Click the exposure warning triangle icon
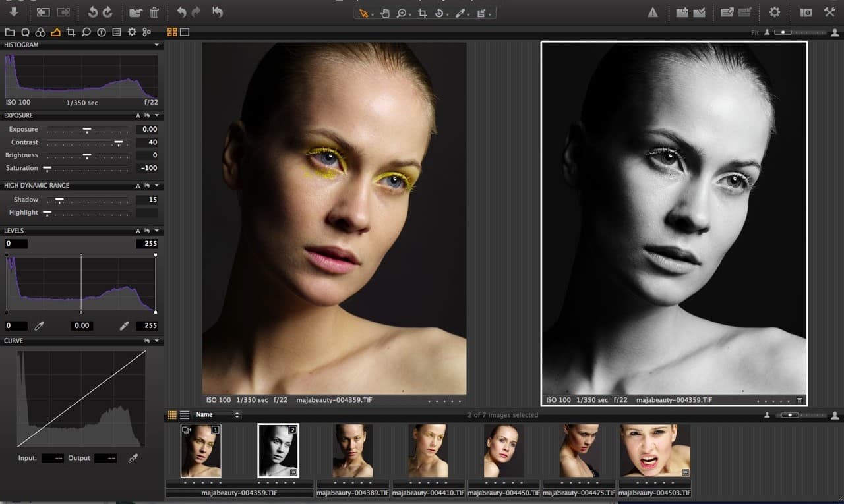Image resolution: width=844 pixels, height=504 pixels. coord(653,13)
